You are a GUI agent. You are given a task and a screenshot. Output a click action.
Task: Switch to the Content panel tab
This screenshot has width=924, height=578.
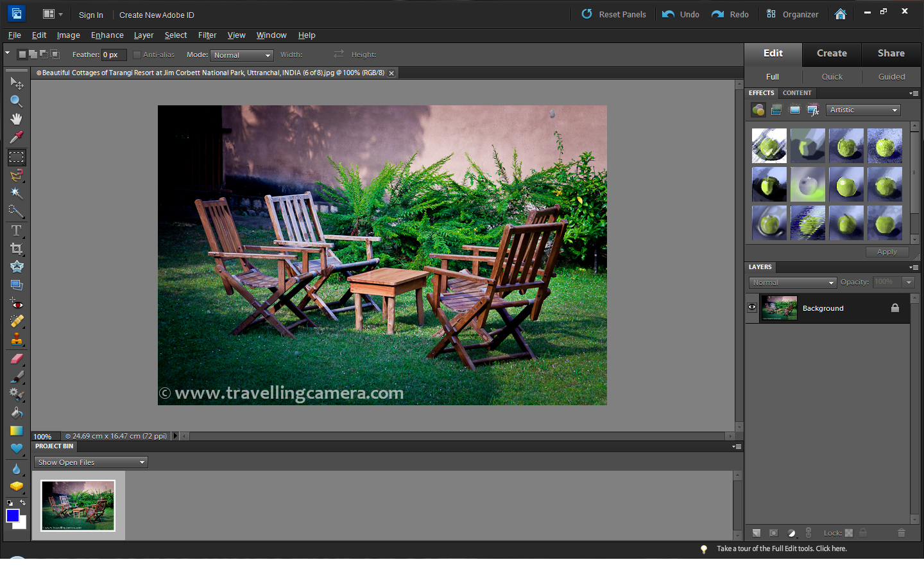pyautogui.click(x=797, y=93)
